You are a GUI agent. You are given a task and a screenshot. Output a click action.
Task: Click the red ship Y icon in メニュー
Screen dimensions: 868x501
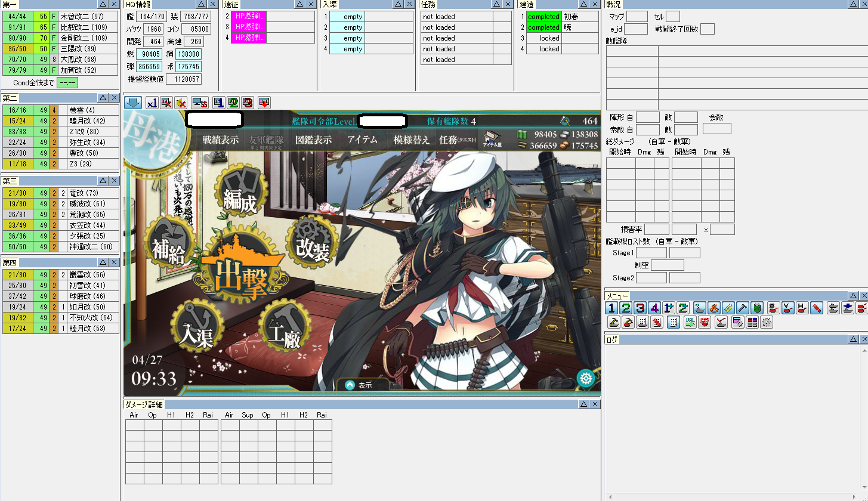pyautogui.click(x=788, y=308)
